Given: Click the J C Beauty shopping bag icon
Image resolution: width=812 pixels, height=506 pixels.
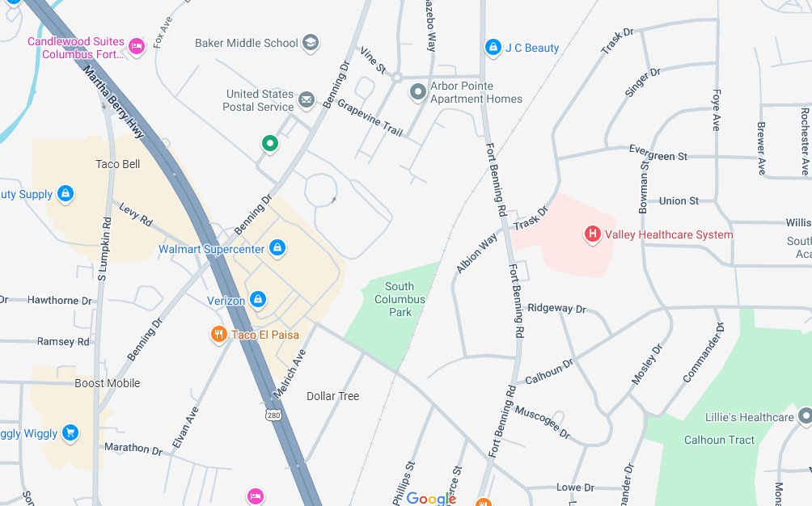Looking at the screenshot, I should [493, 47].
